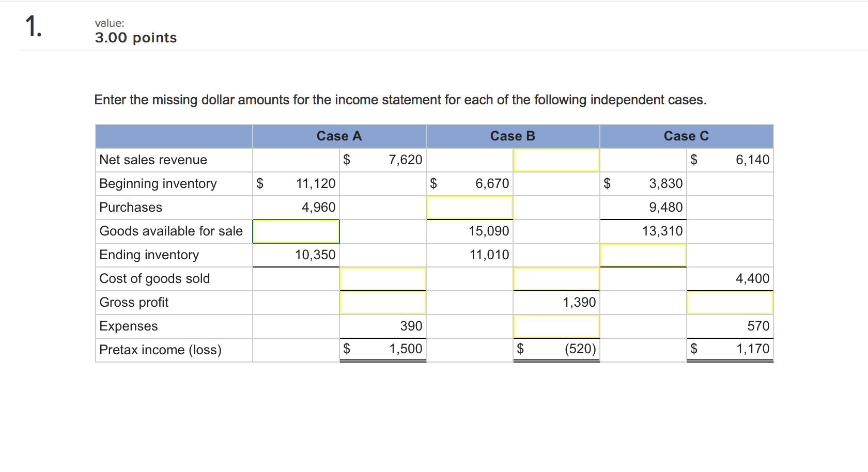This screenshot has height=472, width=868.
Task: Select the 7,620 value in Case A
Action: pos(405,160)
